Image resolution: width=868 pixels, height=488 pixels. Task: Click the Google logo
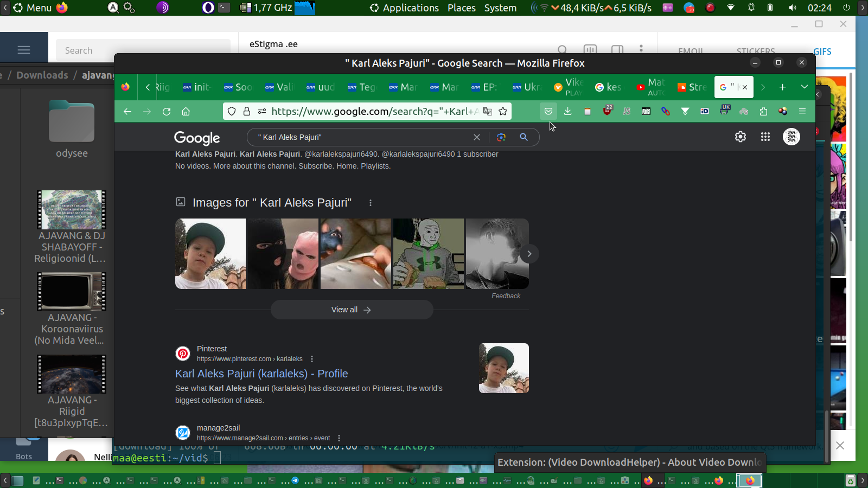[x=197, y=138]
